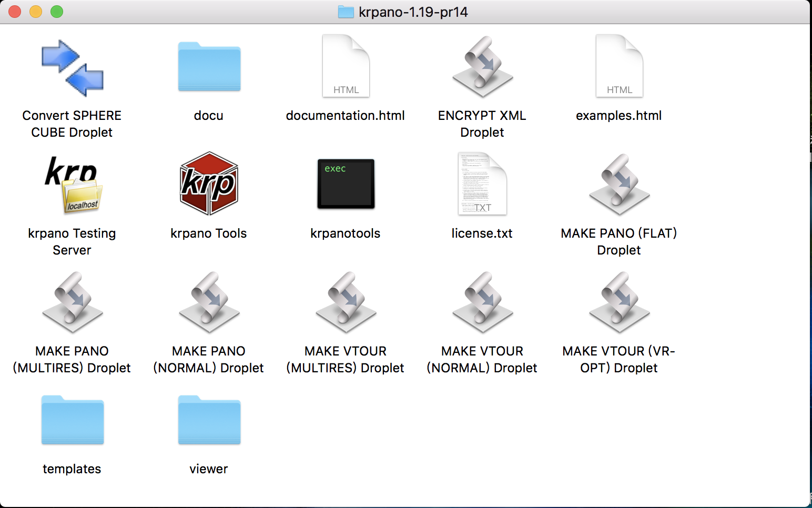Select the MAKE VTOUR (MULTIRES) Droplet icon
This screenshot has height=508, width=812.
point(346,302)
